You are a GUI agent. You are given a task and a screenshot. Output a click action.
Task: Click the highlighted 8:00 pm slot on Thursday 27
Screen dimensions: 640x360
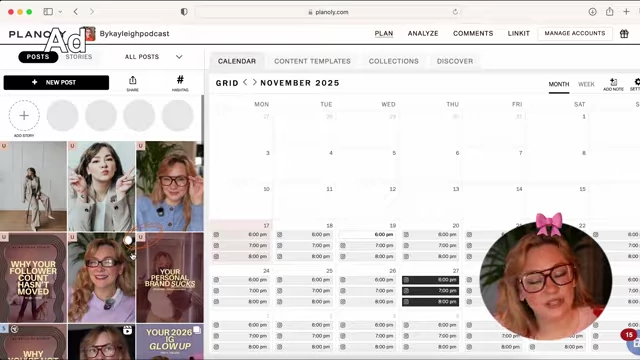(431, 302)
